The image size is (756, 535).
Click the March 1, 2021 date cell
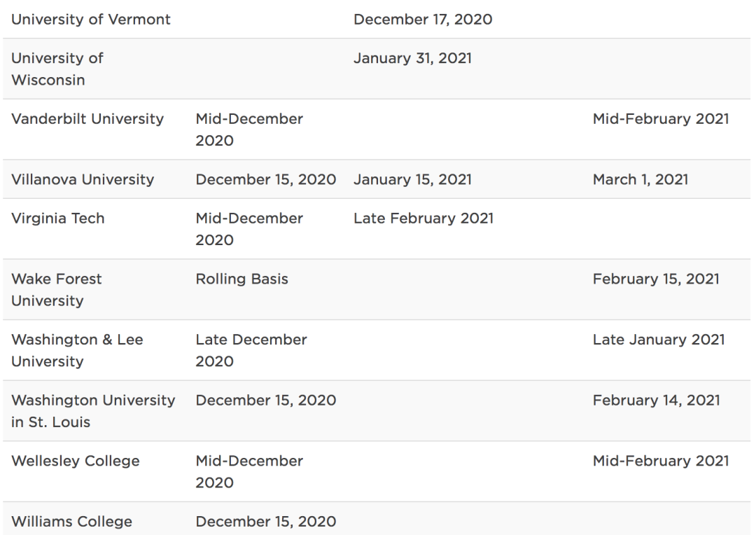(640, 179)
